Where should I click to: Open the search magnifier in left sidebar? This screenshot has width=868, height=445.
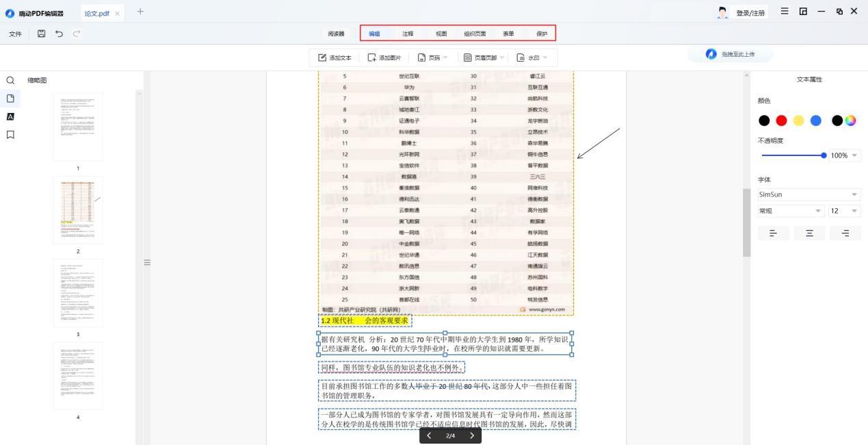coord(10,80)
